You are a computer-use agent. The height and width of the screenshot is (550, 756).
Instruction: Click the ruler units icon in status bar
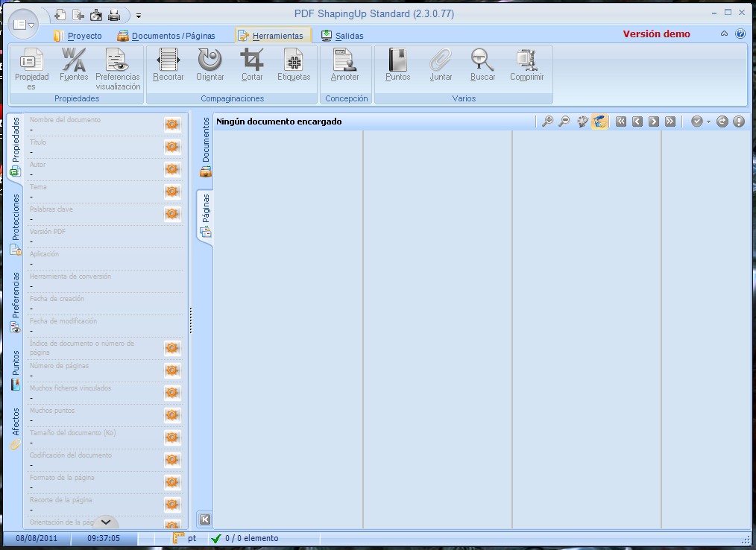point(178,538)
